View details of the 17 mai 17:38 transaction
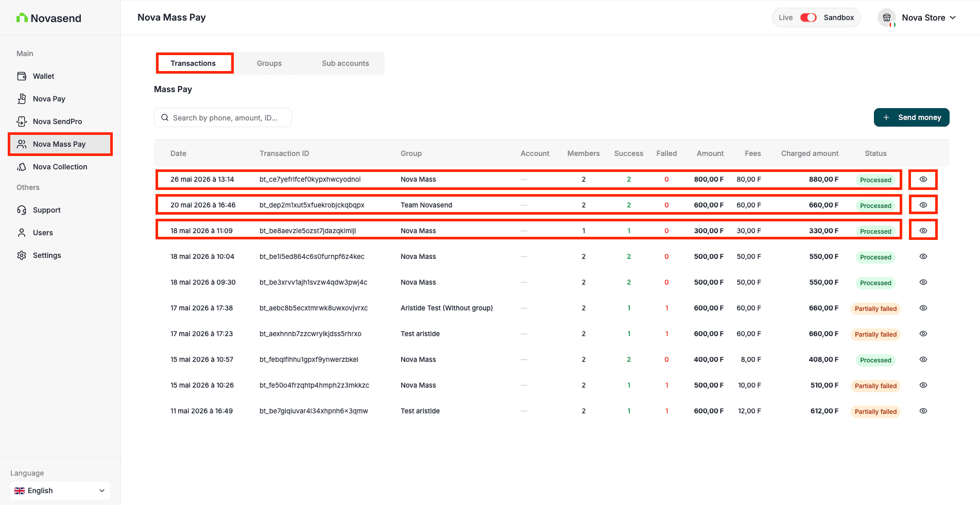This screenshot has height=505, width=980. (x=923, y=308)
